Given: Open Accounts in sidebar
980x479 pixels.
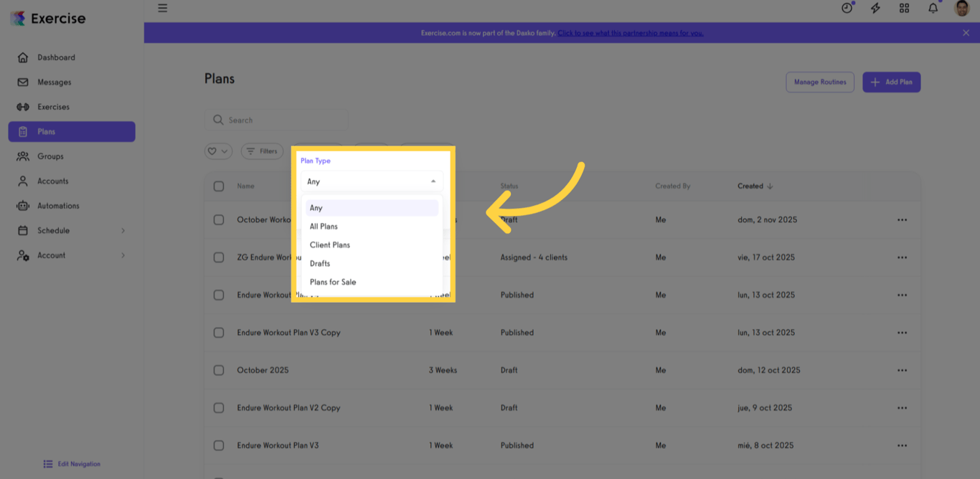Looking at the screenshot, I should (x=72, y=181).
